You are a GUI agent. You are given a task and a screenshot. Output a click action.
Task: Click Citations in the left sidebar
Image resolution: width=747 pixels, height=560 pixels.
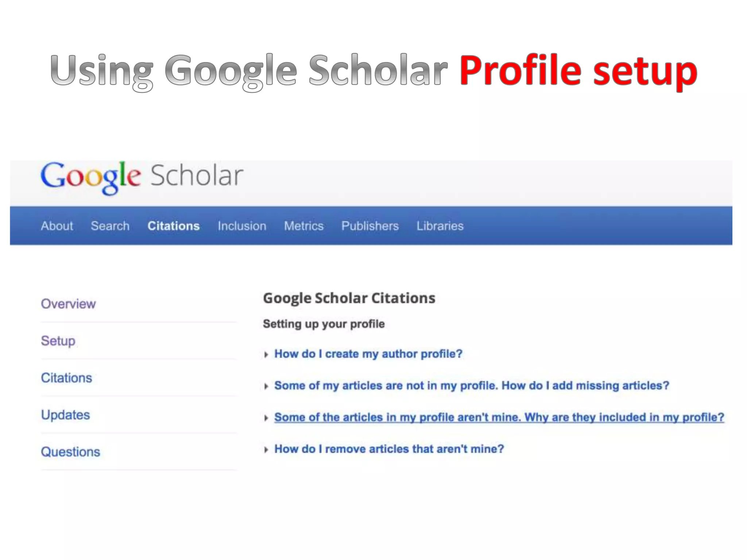(x=66, y=378)
